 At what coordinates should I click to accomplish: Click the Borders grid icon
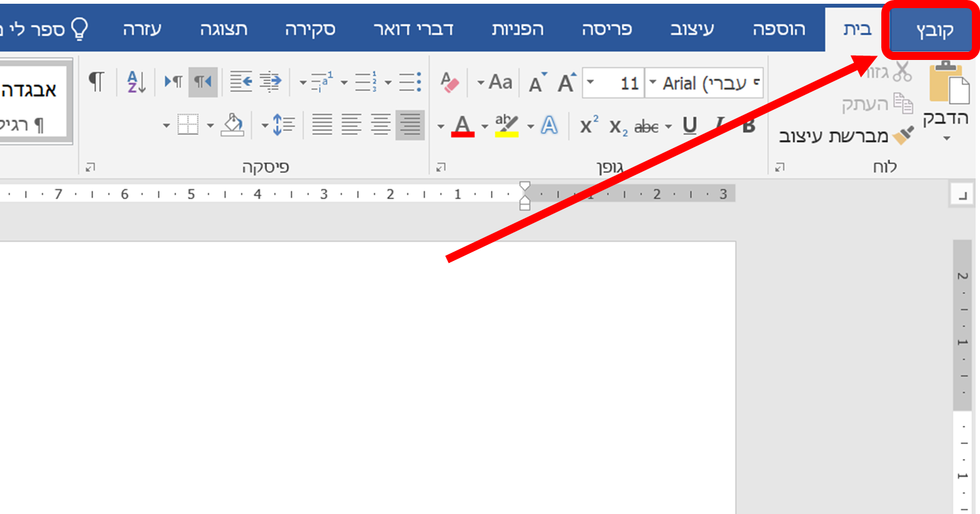point(188,125)
